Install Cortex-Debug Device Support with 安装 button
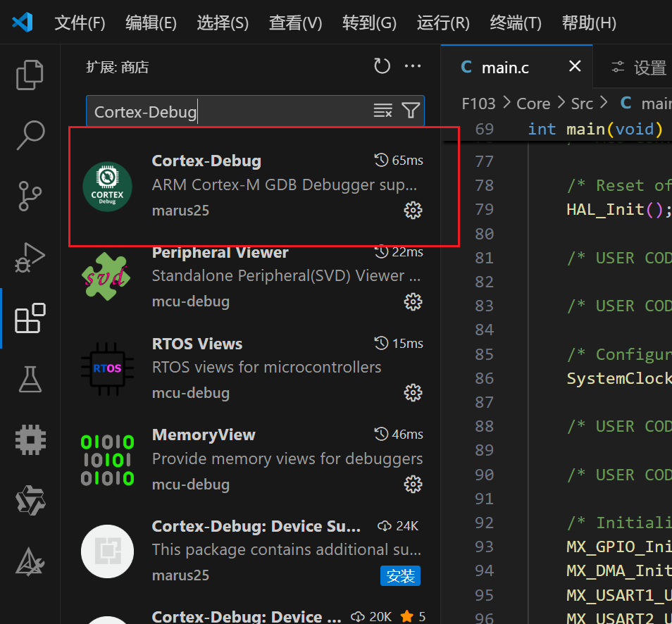672x624 pixels. [400, 575]
